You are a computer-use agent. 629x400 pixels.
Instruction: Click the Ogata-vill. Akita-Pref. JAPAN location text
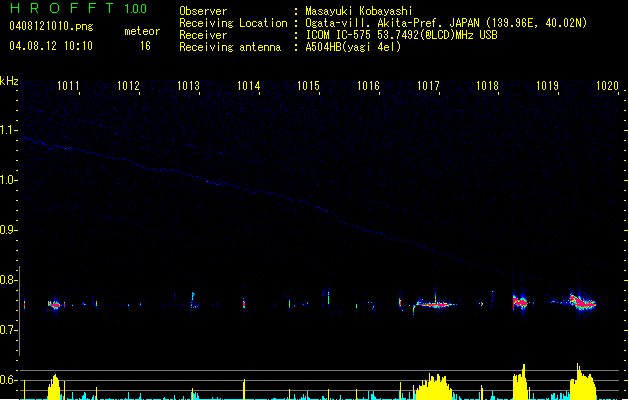pyautogui.click(x=446, y=23)
